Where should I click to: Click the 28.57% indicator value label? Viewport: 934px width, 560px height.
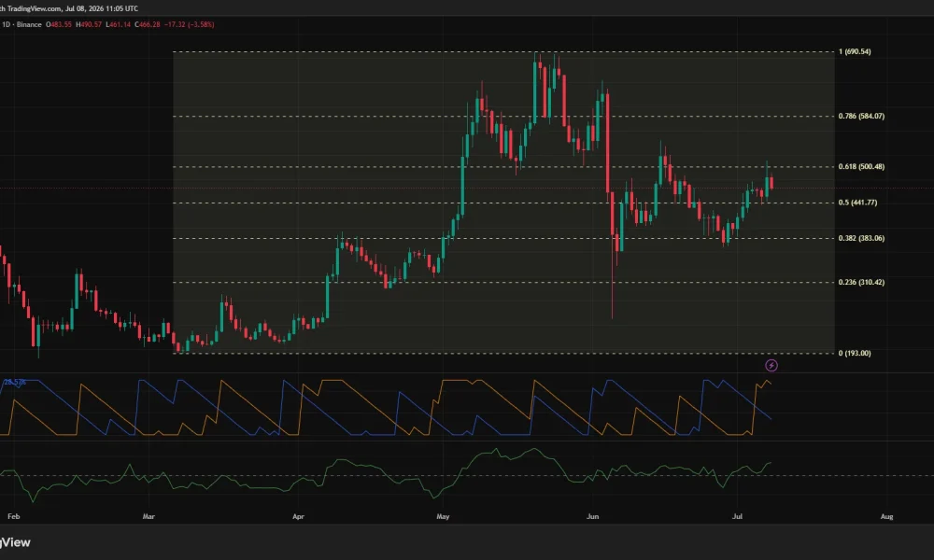pos(14,382)
